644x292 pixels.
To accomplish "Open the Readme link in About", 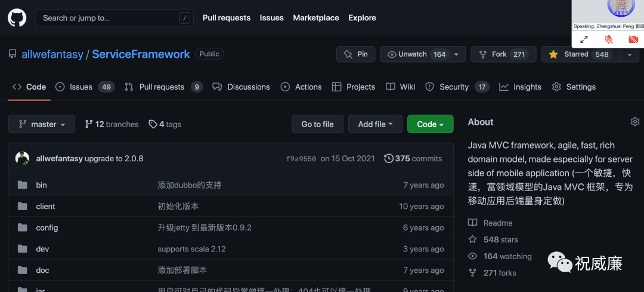I will [x=490, y=223].
